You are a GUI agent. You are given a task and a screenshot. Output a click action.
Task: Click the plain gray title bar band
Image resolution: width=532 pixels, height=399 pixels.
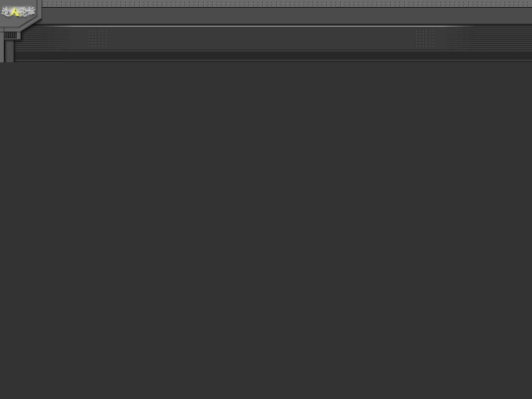tap(287, 16)
